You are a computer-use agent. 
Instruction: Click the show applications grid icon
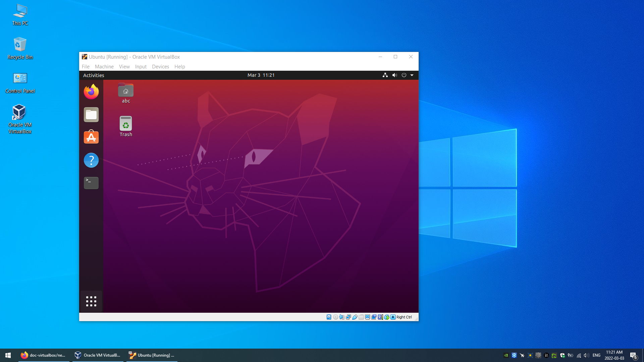pos(91,301)
